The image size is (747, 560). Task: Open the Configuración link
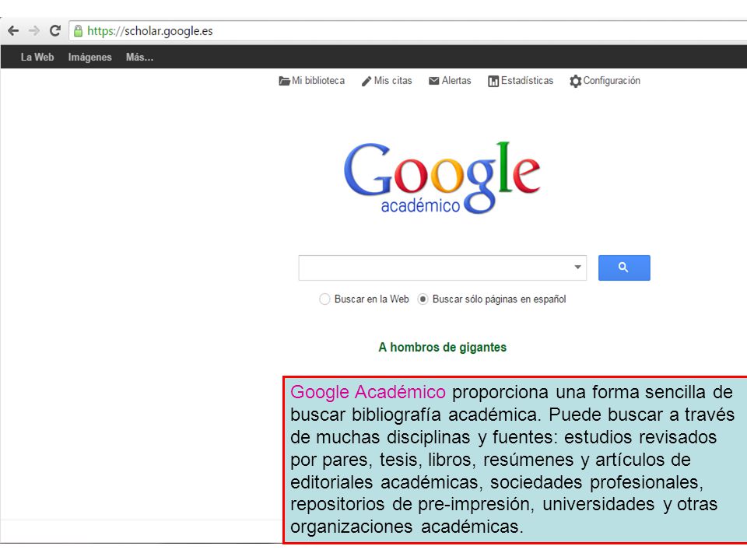pyautogui.click(x=612, y=80)
